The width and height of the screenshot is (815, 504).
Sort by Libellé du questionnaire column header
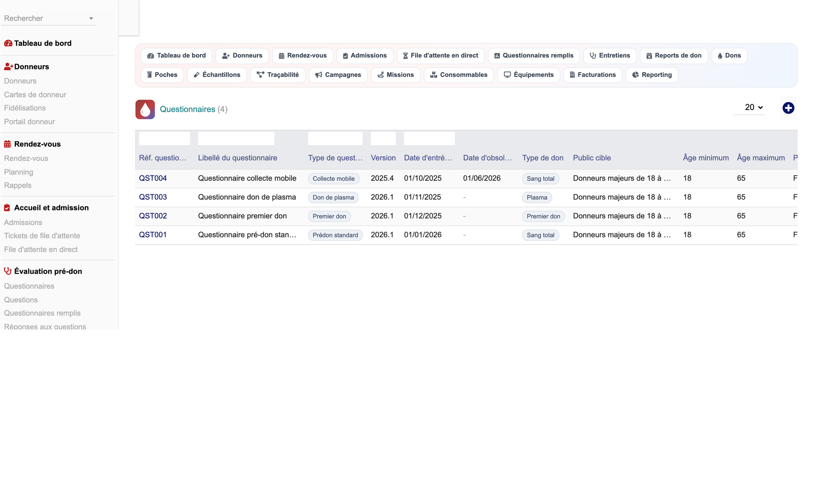tap(237, 158)
